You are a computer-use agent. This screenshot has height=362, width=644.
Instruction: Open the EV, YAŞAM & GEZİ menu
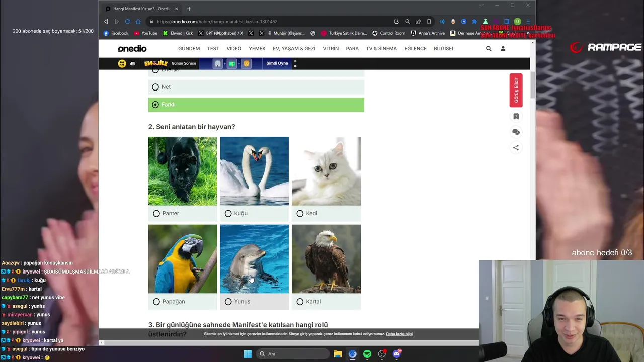[x=294, y=49]
